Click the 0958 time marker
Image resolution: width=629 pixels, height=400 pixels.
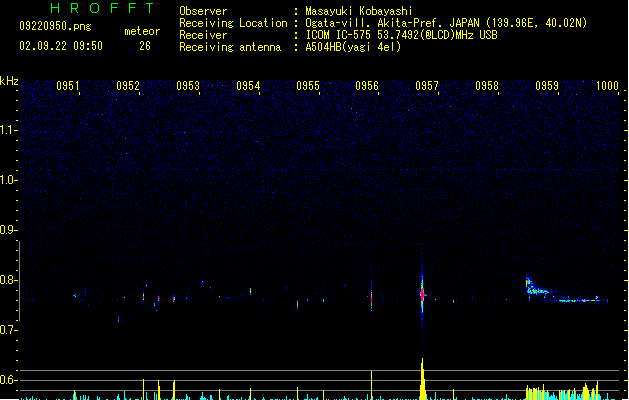487,86
